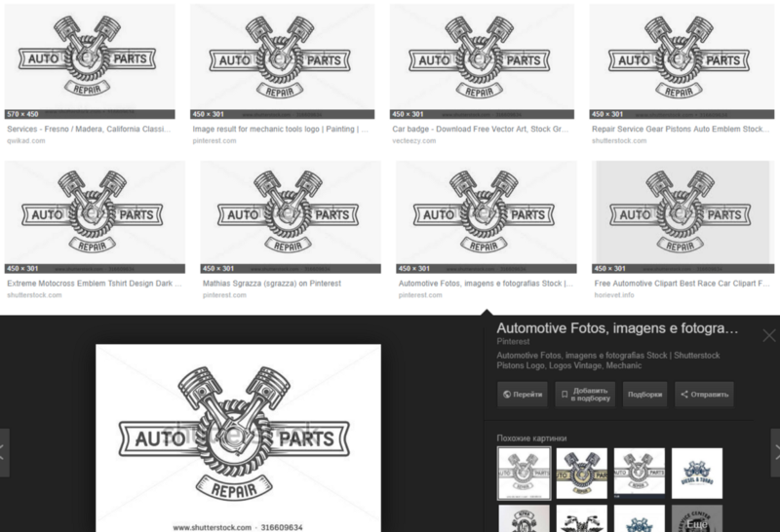Go to the next image with right arrow
Viewport: 780px width, 532px height.
(x=775, y=452)
